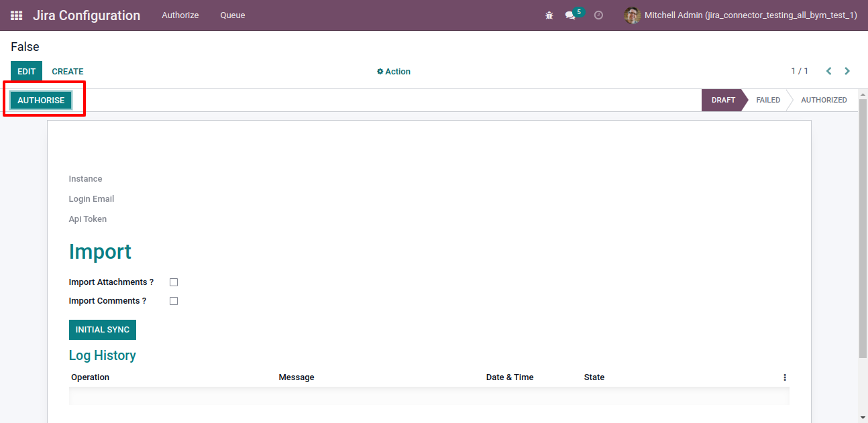Image resolution: width=868 pixels, height=423 pixels.
Task: Sort by the Operation column header
Action: [x=90, y=377]
